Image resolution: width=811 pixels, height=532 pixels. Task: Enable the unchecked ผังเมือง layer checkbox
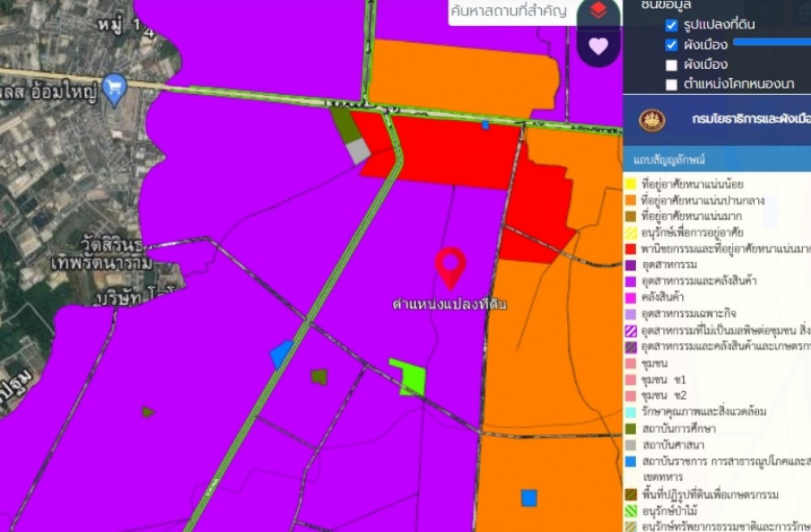tap(671, 65)
